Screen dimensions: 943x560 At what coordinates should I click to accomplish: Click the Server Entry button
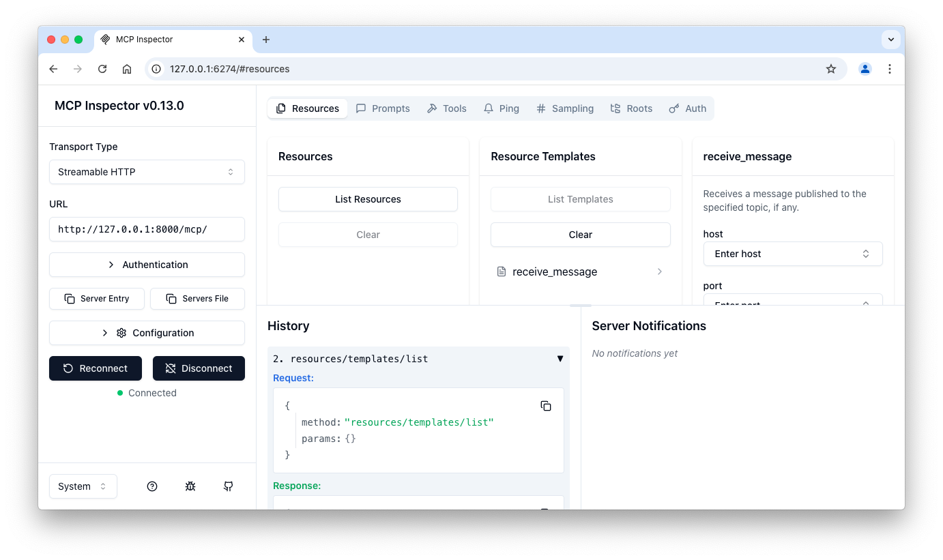pyautogui.click(x=97, y=299)
